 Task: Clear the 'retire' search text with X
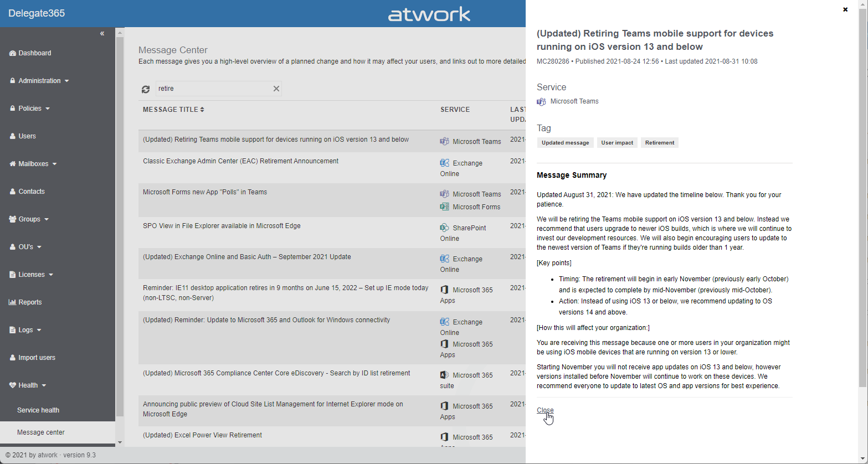[276, 89]
